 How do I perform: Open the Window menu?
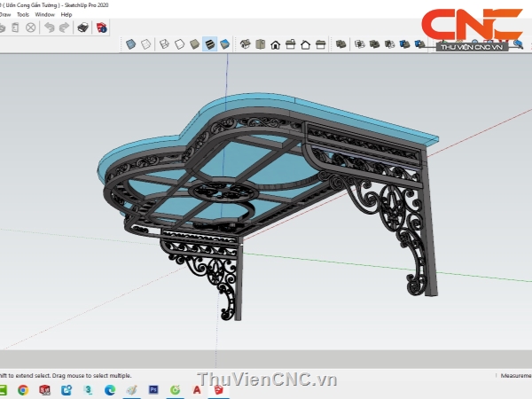44,14
